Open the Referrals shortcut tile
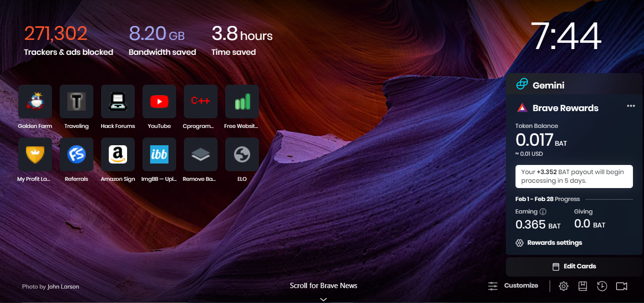 [x=77, y=154]
